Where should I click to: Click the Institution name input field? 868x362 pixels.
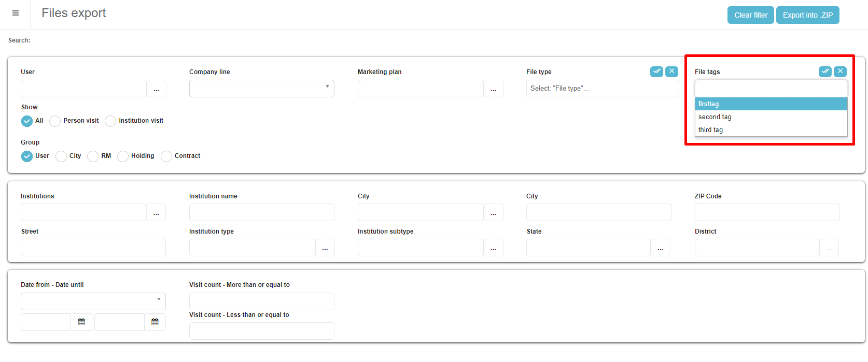(x=262, y=212)
